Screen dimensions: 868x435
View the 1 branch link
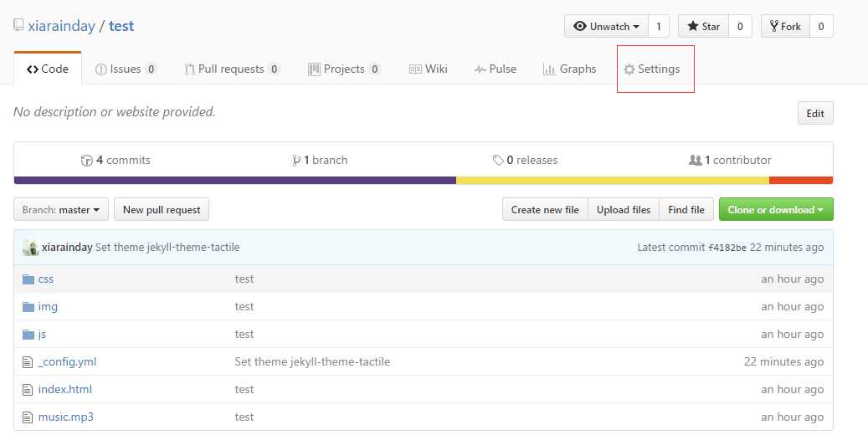tap(320, 160)
